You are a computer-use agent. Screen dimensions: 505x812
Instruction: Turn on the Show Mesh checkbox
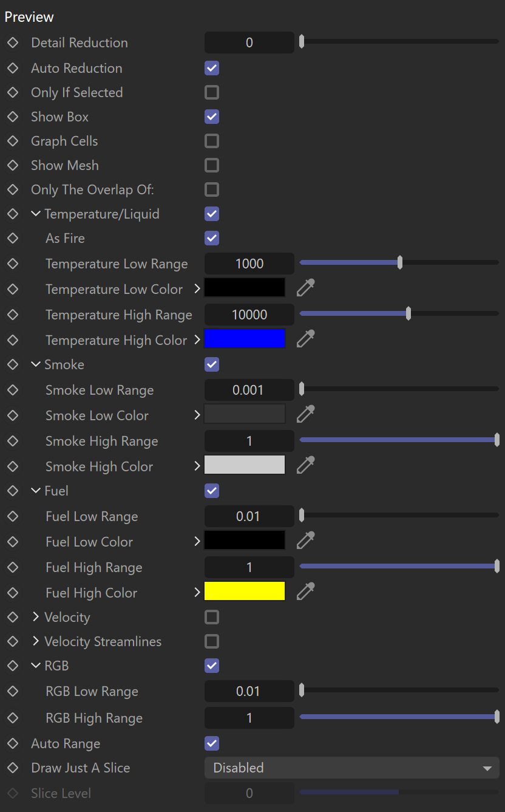coord(212,165)
